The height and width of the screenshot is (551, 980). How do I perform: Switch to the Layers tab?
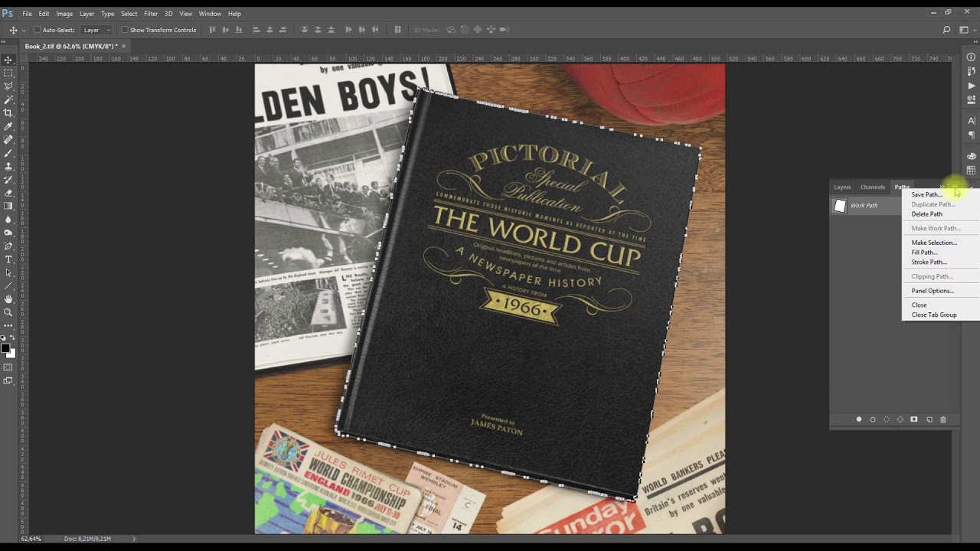[x=842, y=187]
